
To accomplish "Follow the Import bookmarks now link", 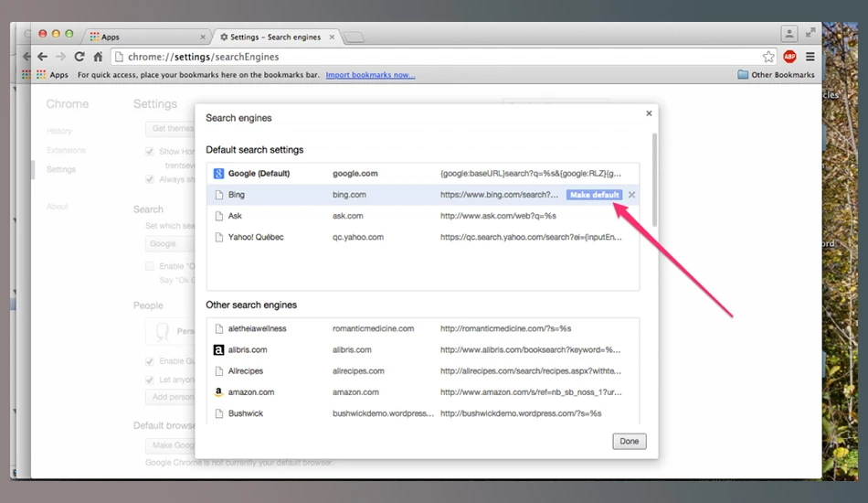I will 370,75.
